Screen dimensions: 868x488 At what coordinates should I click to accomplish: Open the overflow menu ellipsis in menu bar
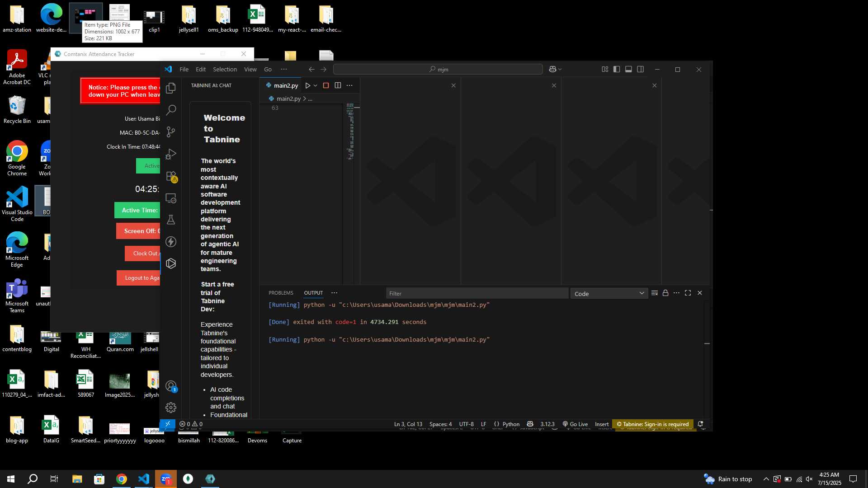point(284,69)
